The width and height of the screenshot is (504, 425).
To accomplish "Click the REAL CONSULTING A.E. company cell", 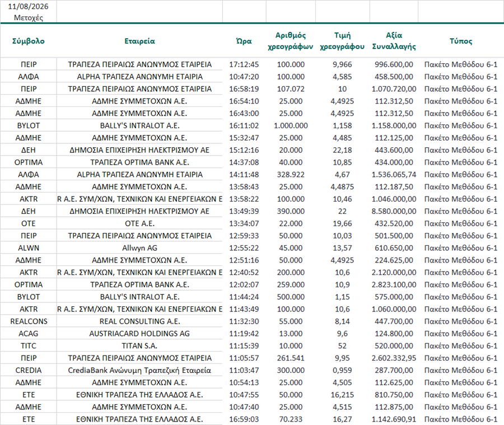I will coord(139,321).
